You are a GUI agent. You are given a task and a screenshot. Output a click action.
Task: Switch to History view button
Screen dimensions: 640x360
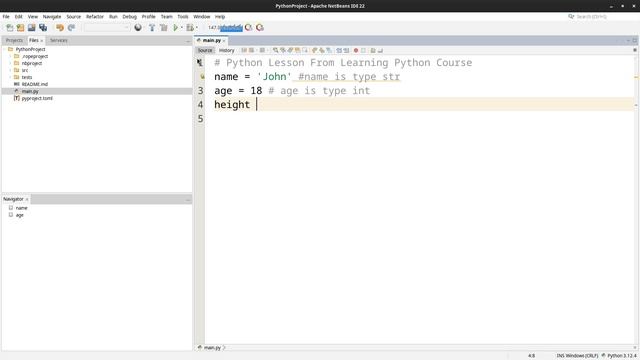227,50
